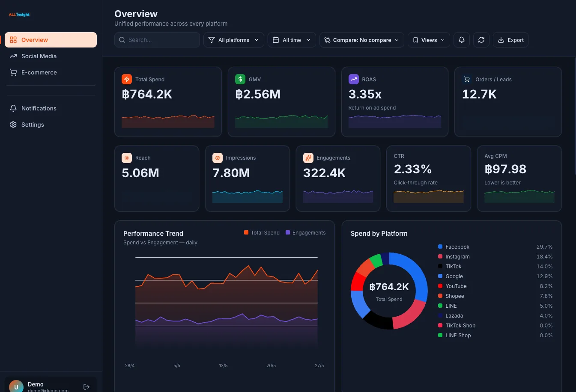The width and height of the screenshot is (576, 392).
Task: Click the Social Media trend icon
Action: pos(13,56)
